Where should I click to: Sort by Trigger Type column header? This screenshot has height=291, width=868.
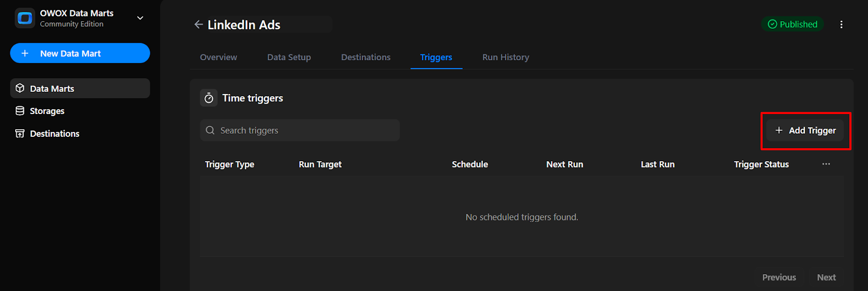229,164
